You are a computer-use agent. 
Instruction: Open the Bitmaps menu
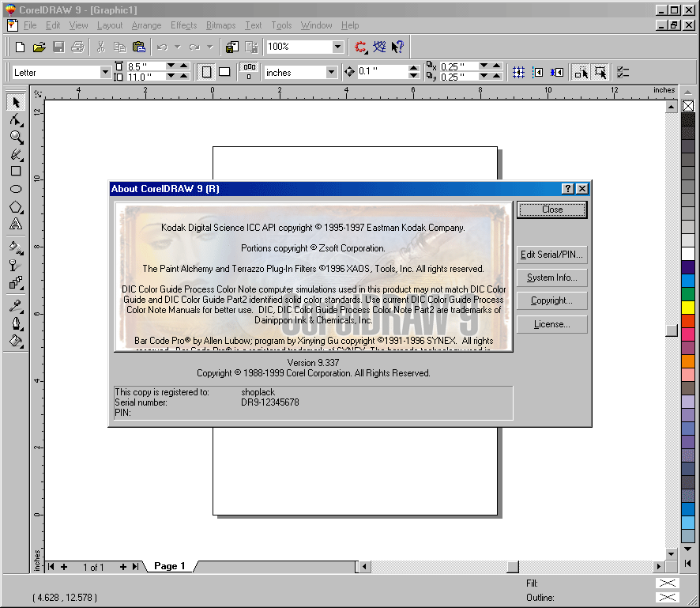pyautogui.click(x=220, y=25)
